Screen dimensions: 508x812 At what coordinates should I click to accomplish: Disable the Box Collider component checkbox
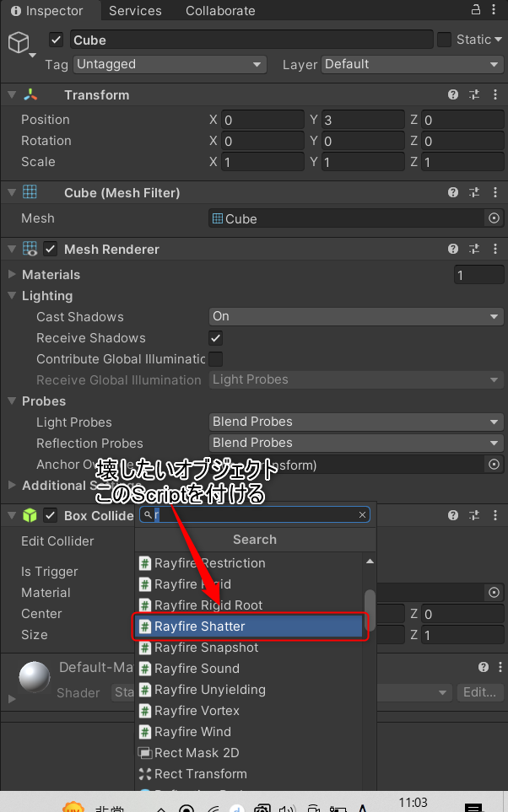pyautogui.click(x=50, y=515)
